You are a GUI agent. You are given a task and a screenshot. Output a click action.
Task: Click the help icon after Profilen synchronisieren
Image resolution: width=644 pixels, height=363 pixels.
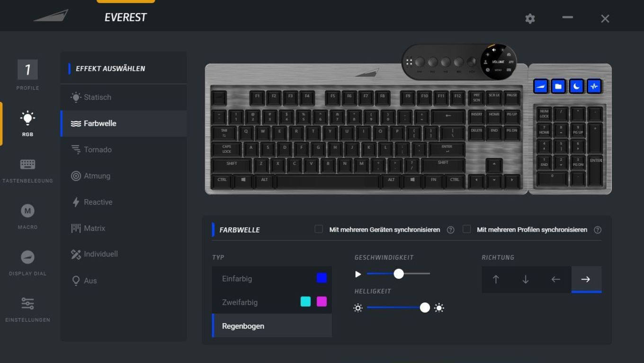(x=598, y=230)
